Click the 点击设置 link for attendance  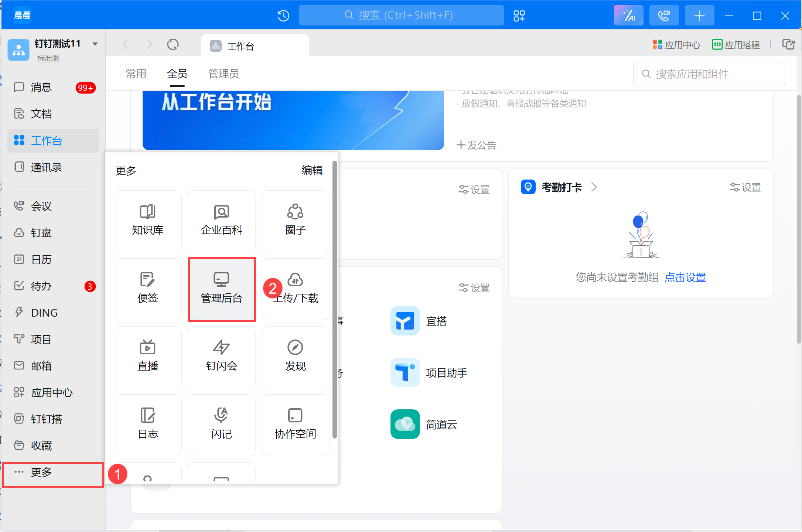pyautogui.click(x=685, y=277)
